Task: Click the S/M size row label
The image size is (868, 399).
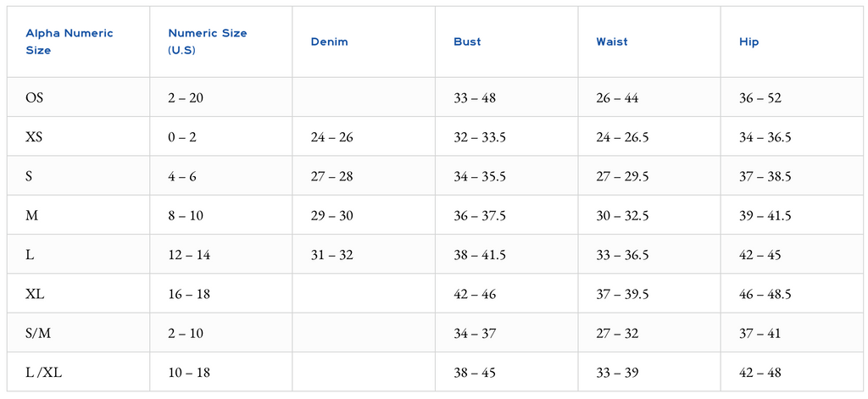Action: (37, 333)
